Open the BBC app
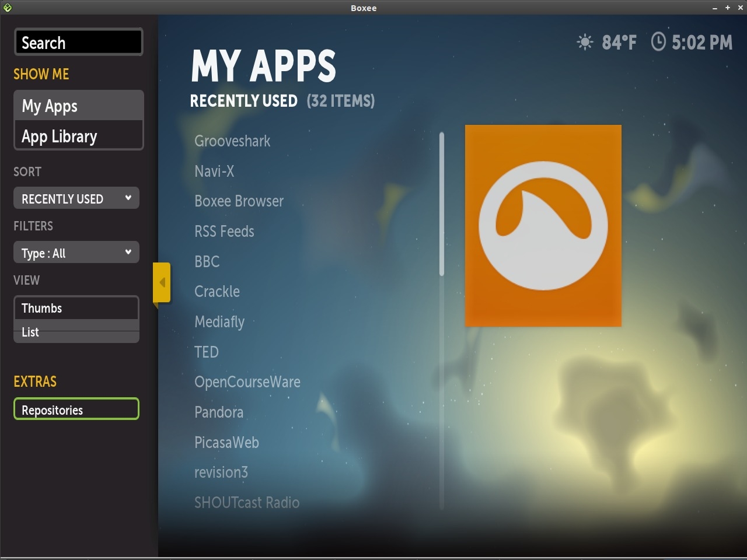This screenshot has height=560, width=747. [207, 261]
